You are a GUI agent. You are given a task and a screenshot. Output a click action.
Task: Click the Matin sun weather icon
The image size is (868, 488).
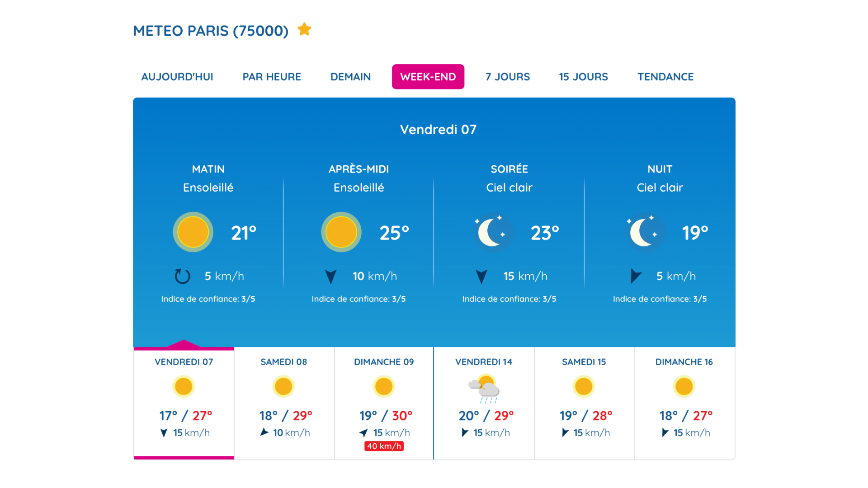click(193, 232)
